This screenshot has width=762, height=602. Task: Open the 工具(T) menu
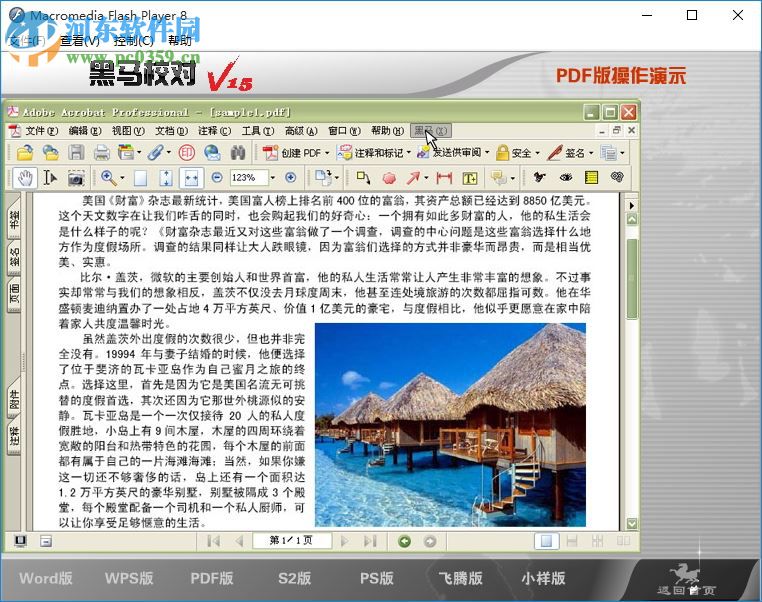coord(258,131)
